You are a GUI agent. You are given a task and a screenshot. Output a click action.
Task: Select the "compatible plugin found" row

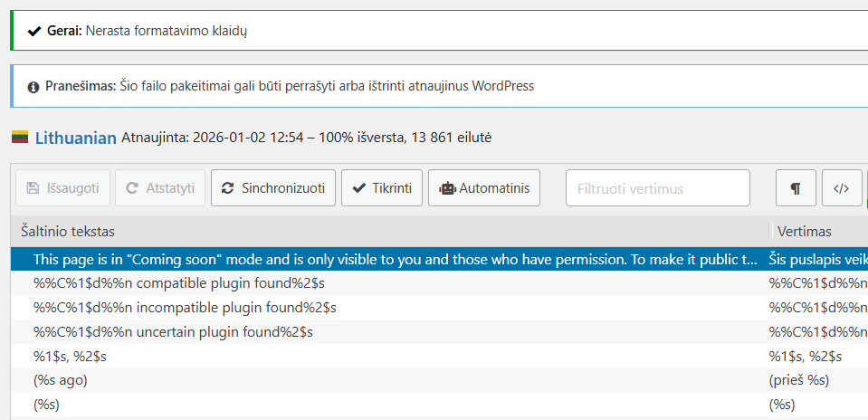point(178,283)
